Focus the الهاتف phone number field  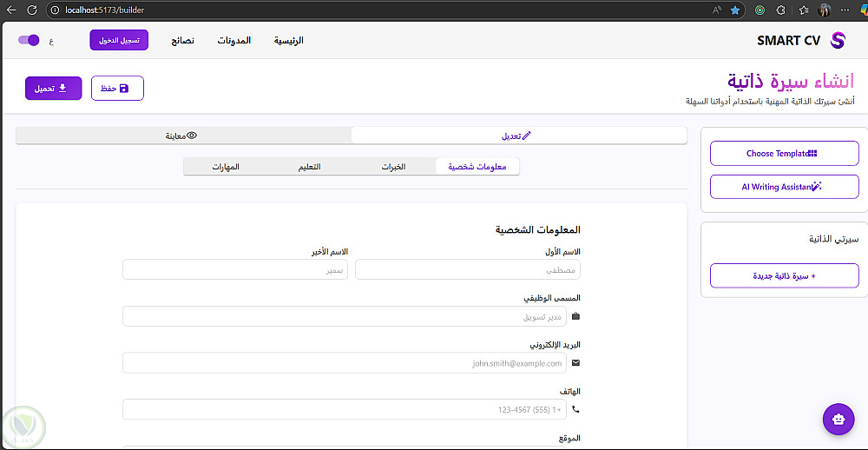click(x=345, y=409)
